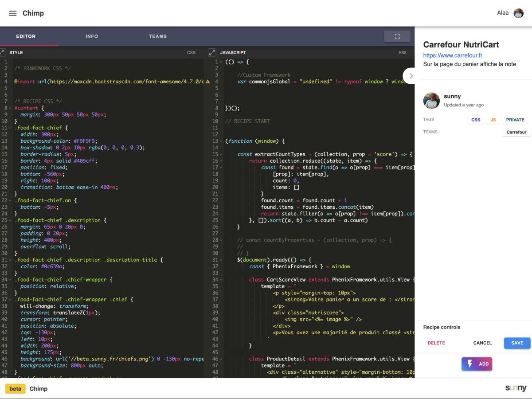Click the Alaa user avatar
This screenshot has width=532, height=399.
518,13
